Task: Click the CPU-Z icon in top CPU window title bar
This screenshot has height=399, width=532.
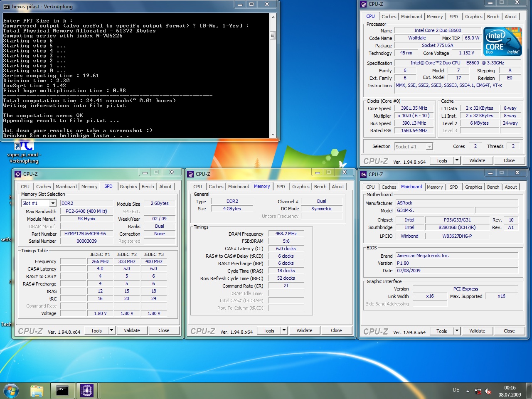Action: click(363, 4)
